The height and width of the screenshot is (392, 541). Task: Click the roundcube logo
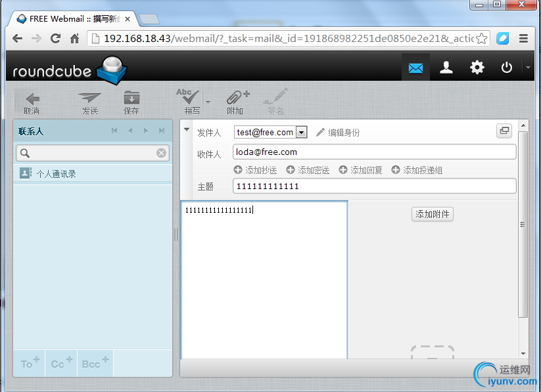(x=70, y=70)
